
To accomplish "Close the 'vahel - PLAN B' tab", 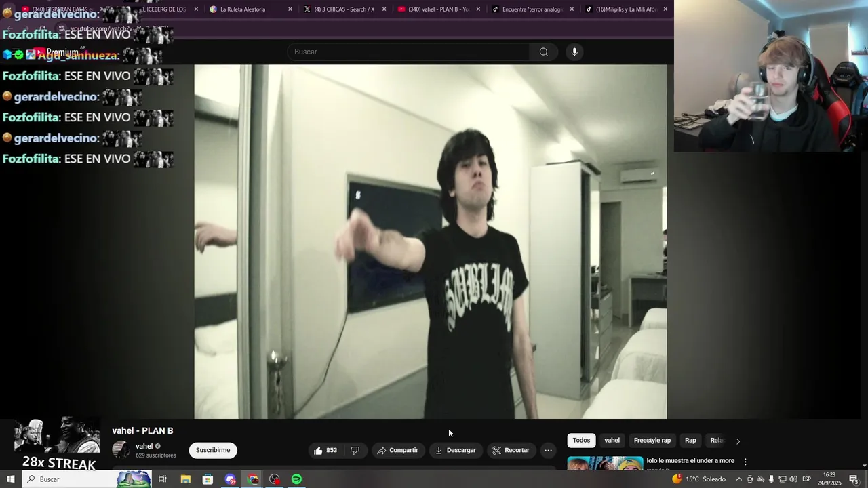I will coord(478,9).
